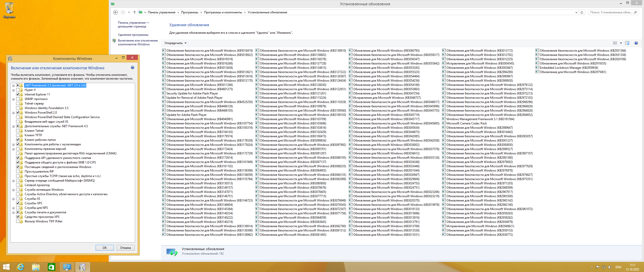Image resolution: width=644 pixels, height=272 pixels.
Task: Expand Службы печати и документов
Action: (13, 213)
